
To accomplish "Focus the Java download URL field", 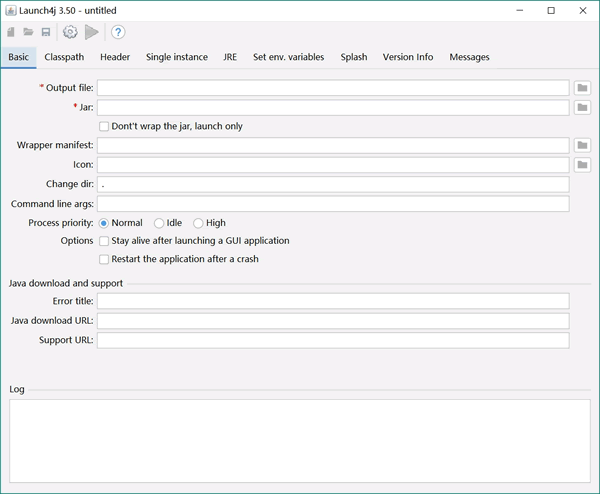I will [333, 321].
